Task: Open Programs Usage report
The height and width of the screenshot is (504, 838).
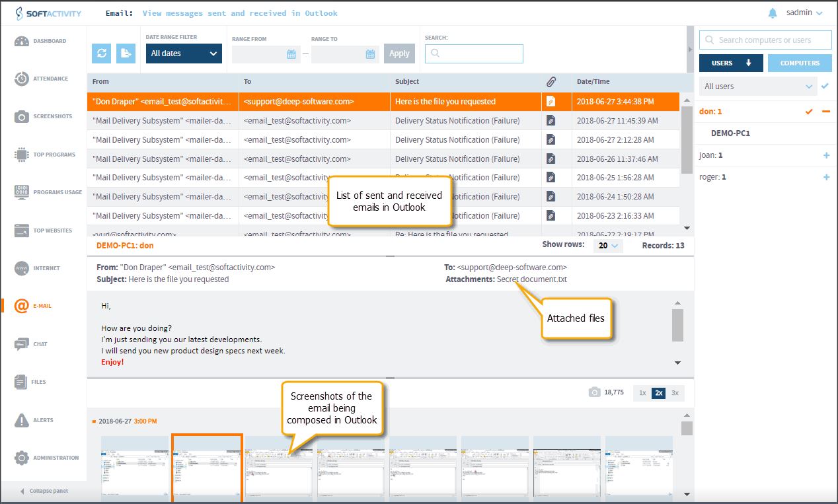Action: coord(48,192)
